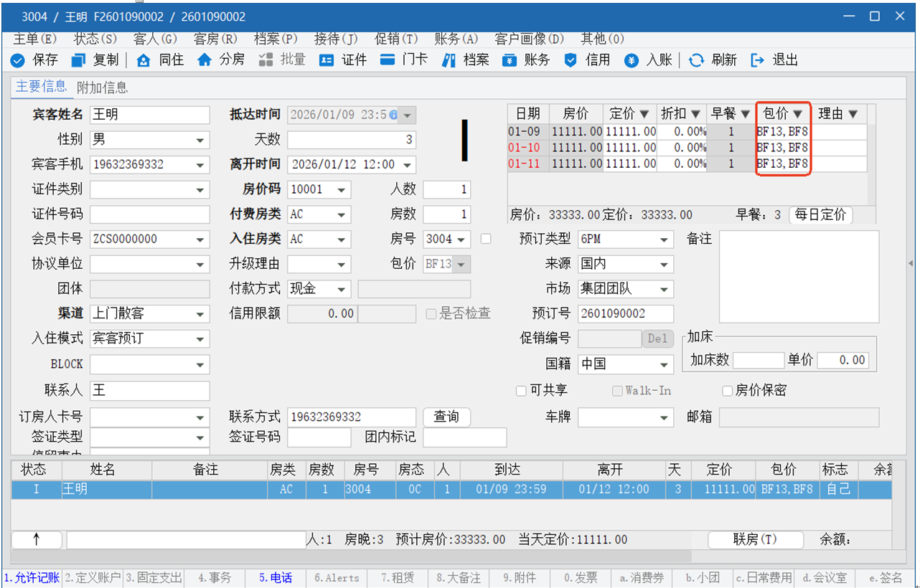This screenshot has width=920, height=588.
Task: Click the 理由 column header in rate table
Action: (839, 113)
